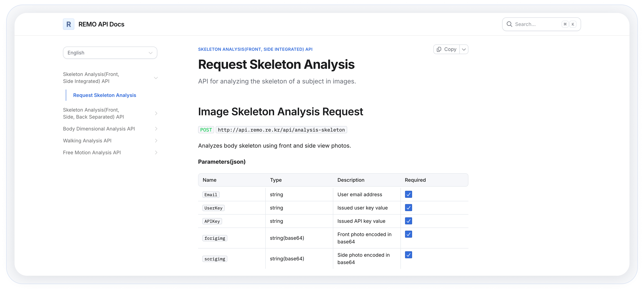Screen dimensions: 644x292
Task: Toggle the UserKey required checkbox
Action: pos(408,207)
